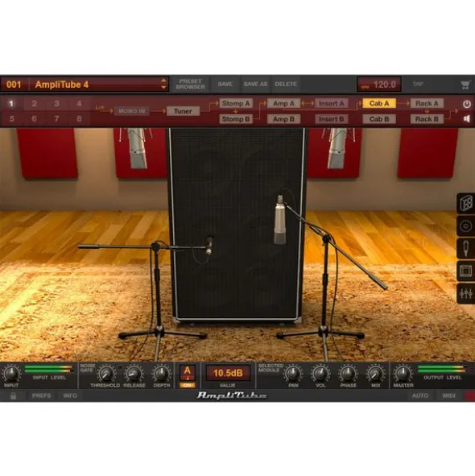This screenshot has height=476, width=475.
Task: Click the DELETE preset button
Action: pos(286,84)
